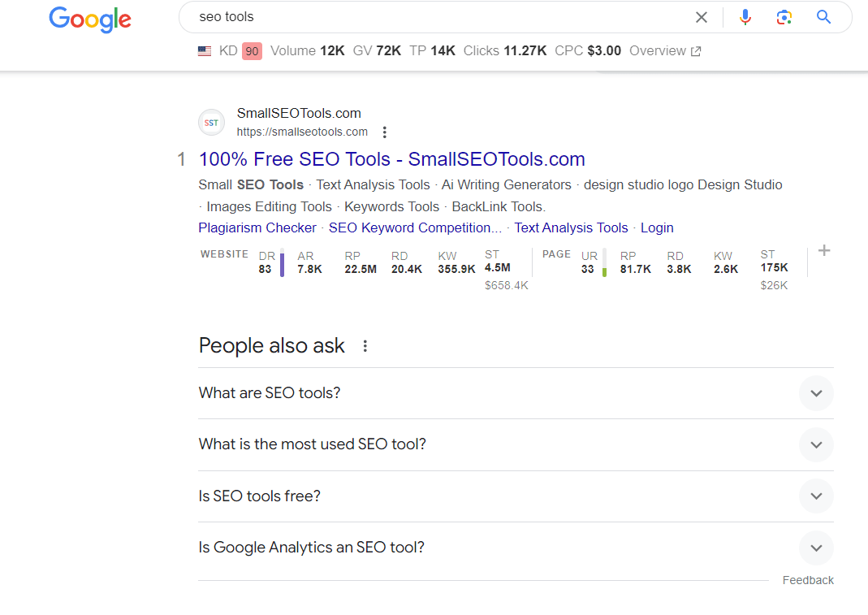Click the website DR 83 value
Image resolution: width=868 pixels, height=615 pixels.
(x=266, y=269)
